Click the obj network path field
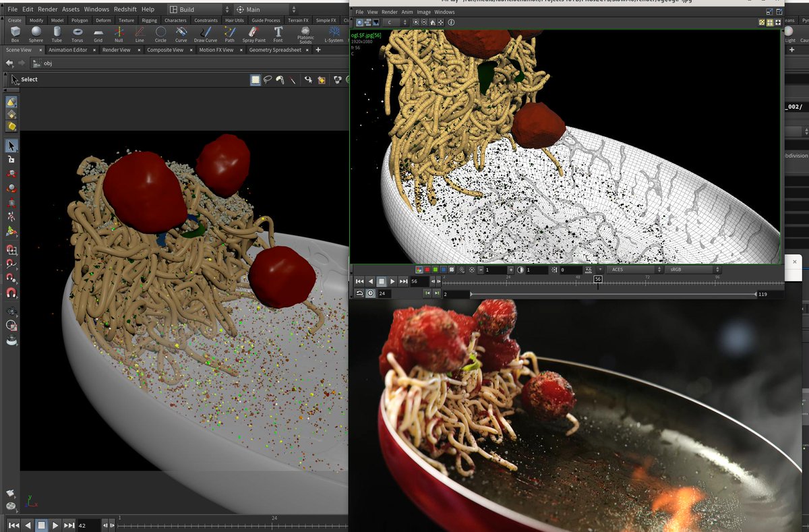Viewport: 809px width, 532px height. (189, 63)
